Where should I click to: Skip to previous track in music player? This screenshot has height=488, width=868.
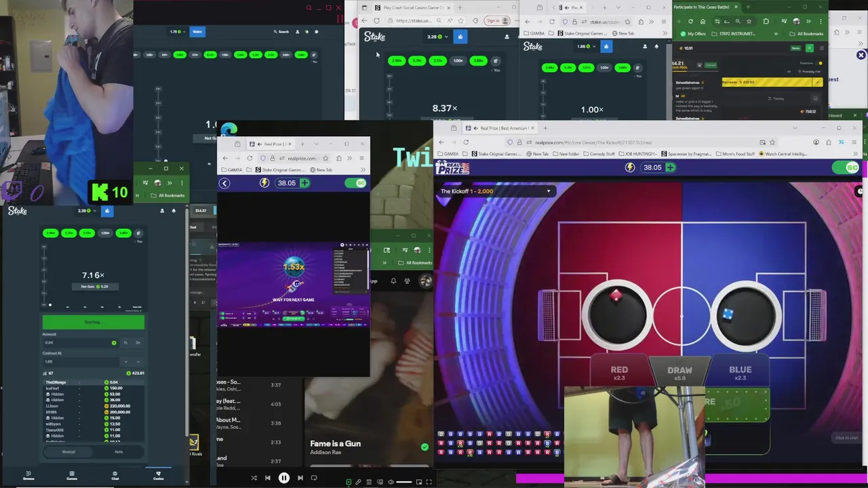pyautogui.click(x=267, y=478)
